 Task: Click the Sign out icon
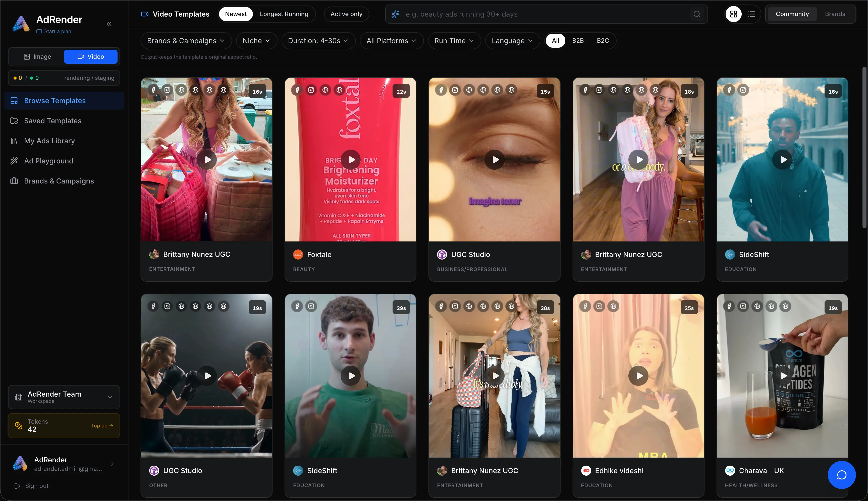(x=17, y=486)
